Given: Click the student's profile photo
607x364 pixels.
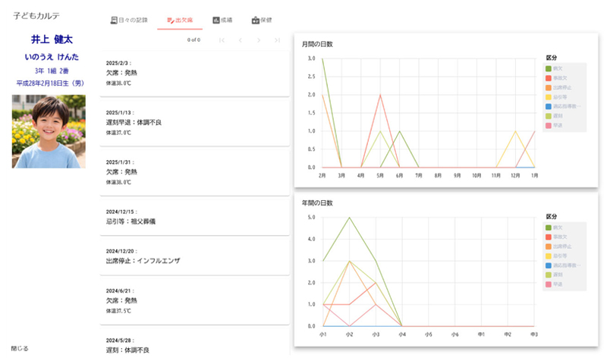Looking at the screenshot, I should coord(49,131).
